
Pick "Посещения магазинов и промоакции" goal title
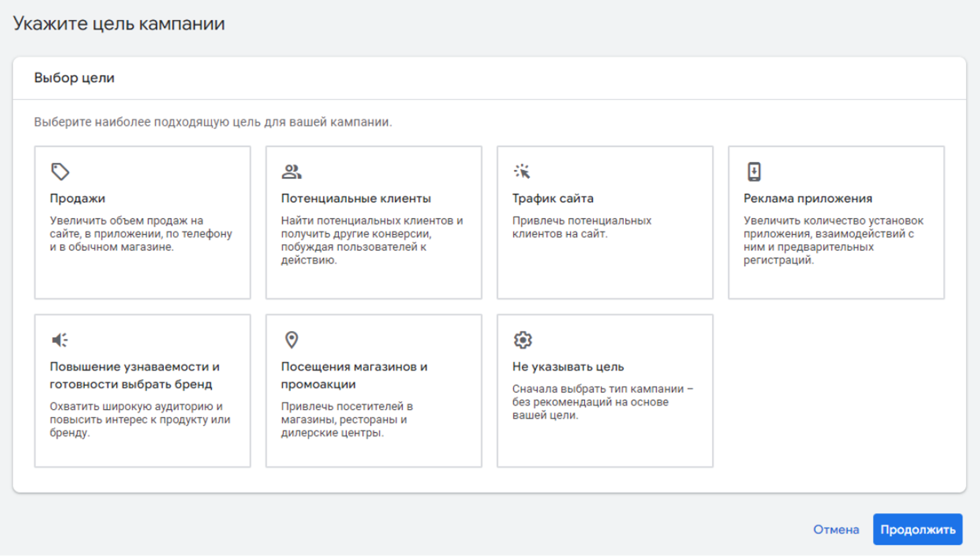[x=354, y=375]
